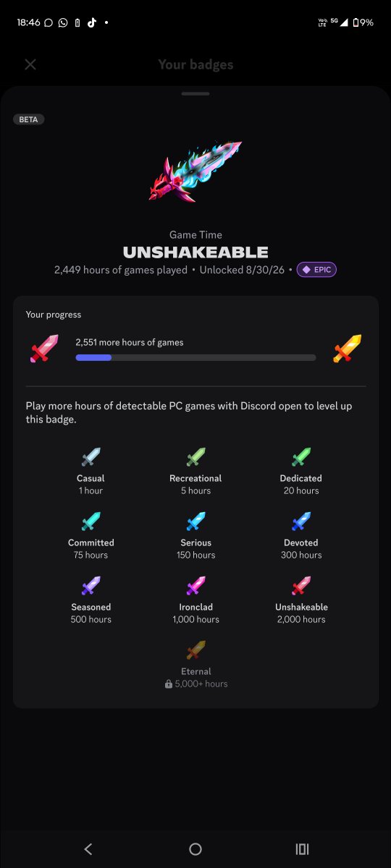Screen dimensions: 391x868
Task: Select the Recreational 5 hours sword icon
Action: (195, 457)
